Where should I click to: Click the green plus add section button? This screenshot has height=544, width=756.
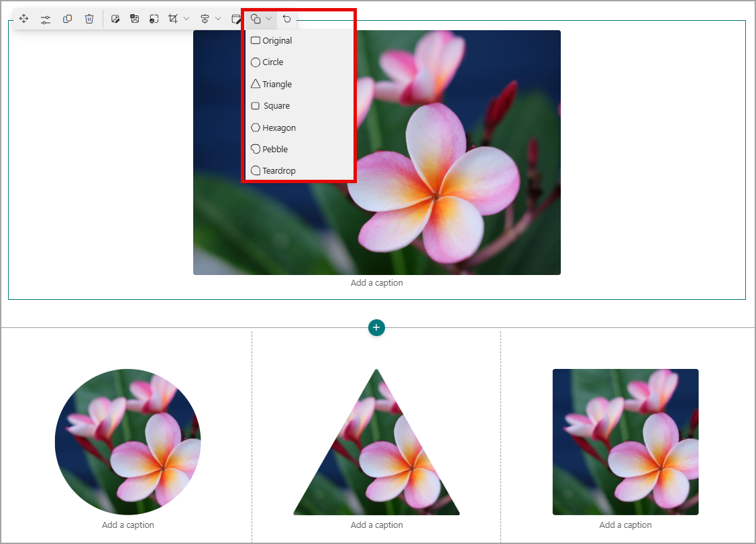click(x=376, y=327)
